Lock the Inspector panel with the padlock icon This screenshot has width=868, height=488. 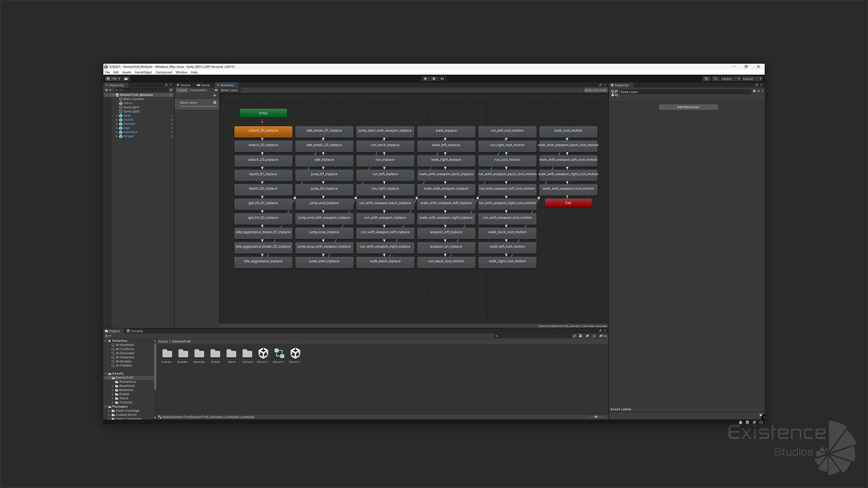pos(756,85)
